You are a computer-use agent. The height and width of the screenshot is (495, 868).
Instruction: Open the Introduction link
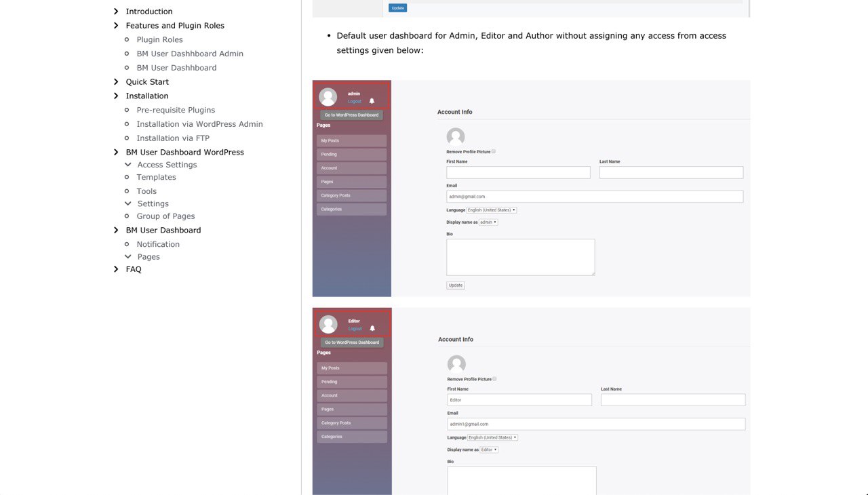(x=149, y=12)
